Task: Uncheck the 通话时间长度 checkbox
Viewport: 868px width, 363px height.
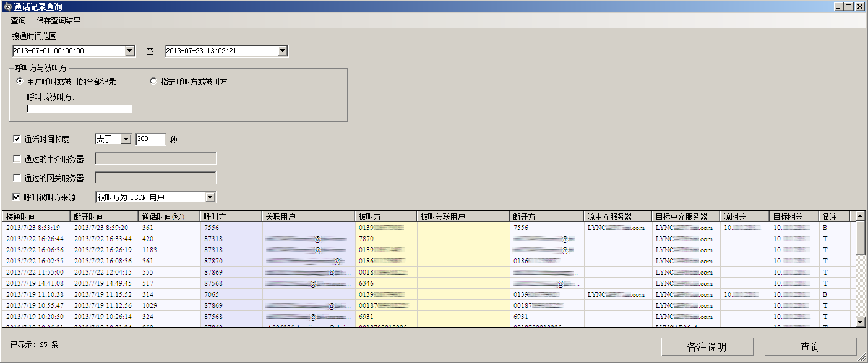Action: [17, 139]
